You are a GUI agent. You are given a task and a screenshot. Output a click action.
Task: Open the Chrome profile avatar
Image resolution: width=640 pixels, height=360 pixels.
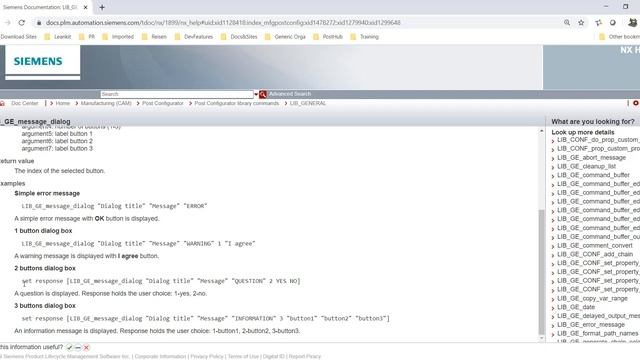[633, 22]
